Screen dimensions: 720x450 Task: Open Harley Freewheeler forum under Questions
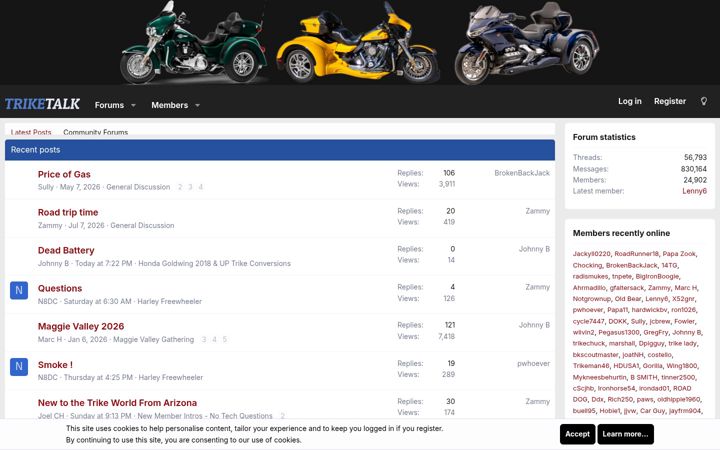169,301
